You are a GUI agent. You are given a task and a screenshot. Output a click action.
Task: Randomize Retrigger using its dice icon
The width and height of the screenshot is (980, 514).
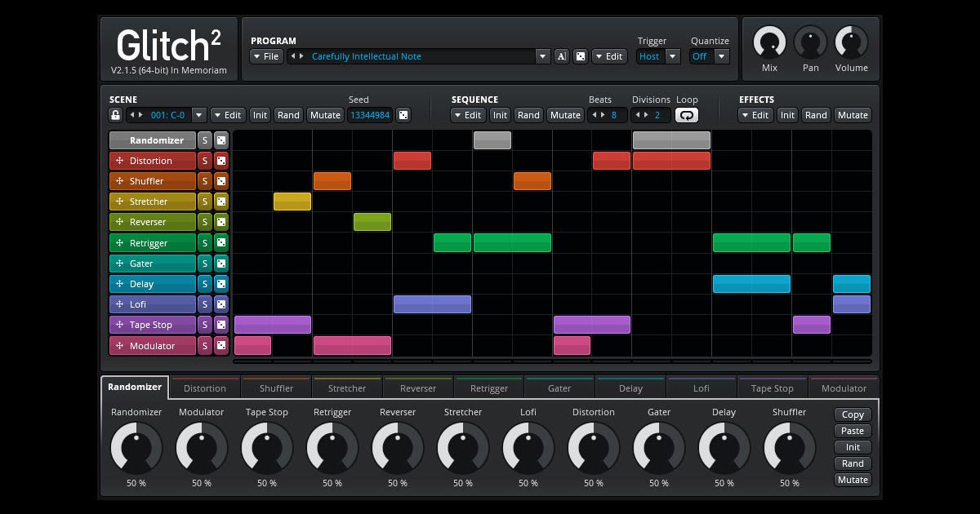221,243
